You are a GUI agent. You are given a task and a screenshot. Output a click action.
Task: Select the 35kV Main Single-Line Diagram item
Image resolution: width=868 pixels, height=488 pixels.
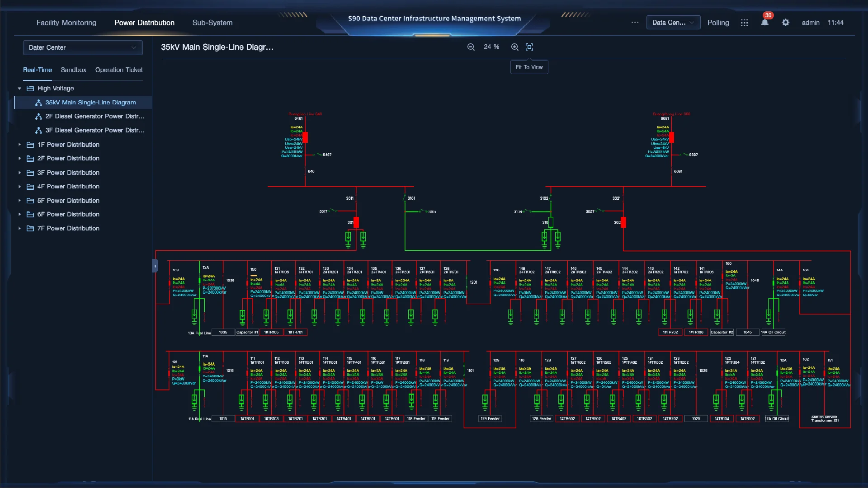tap(90, 102)
